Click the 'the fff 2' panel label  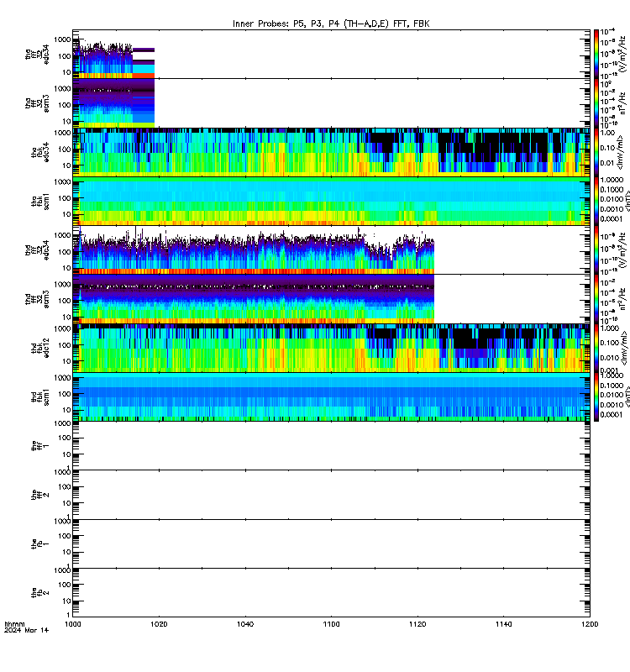tap(39, 495)
